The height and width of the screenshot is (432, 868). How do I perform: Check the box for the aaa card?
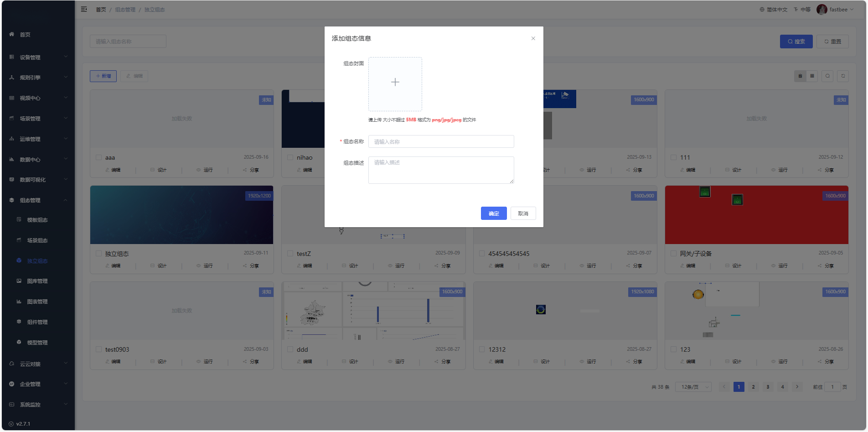pos(99,157)
